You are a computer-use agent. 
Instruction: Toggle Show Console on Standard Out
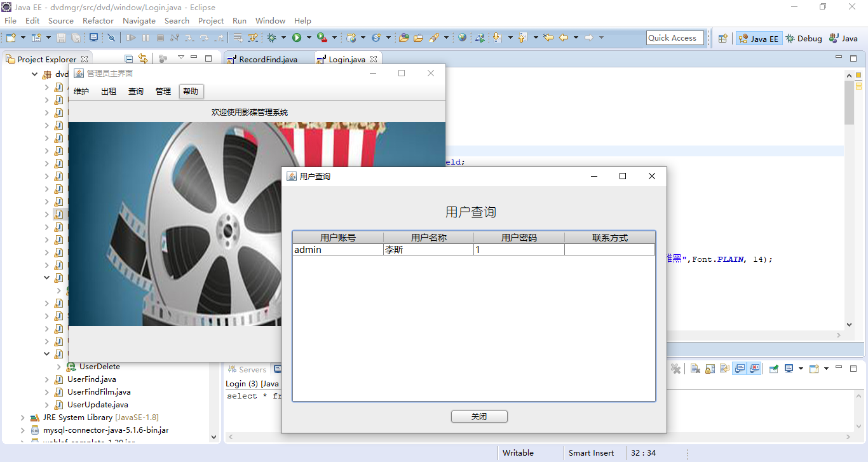tap(740, 369)
